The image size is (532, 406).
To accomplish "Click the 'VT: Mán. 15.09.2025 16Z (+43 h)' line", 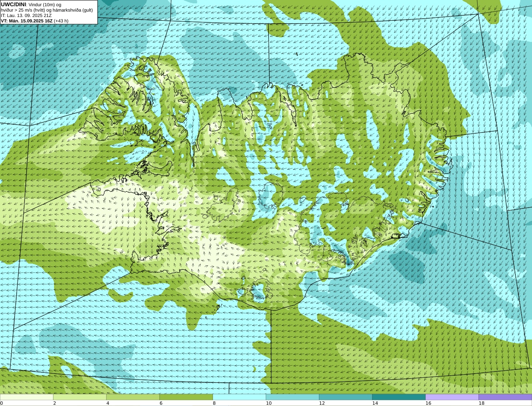I will [x=34, y=21].
